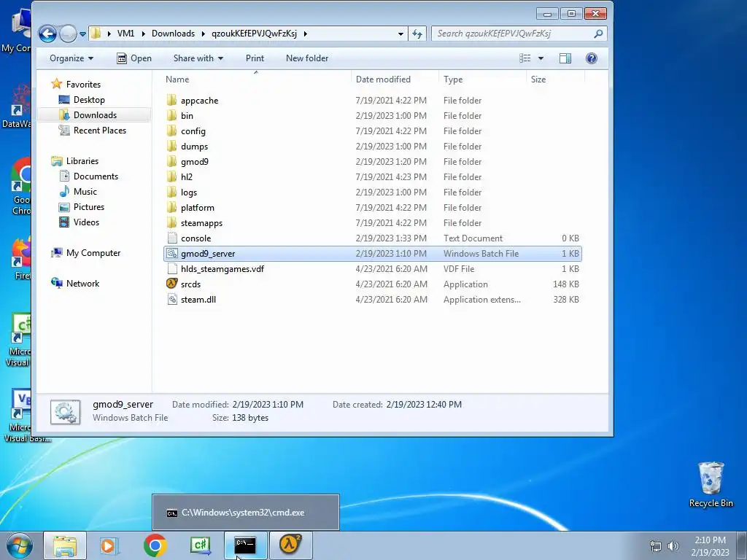Click in the Search qzoukKEfEPVJQwFzKsj field
747x560 pixels.
(512, 34)
